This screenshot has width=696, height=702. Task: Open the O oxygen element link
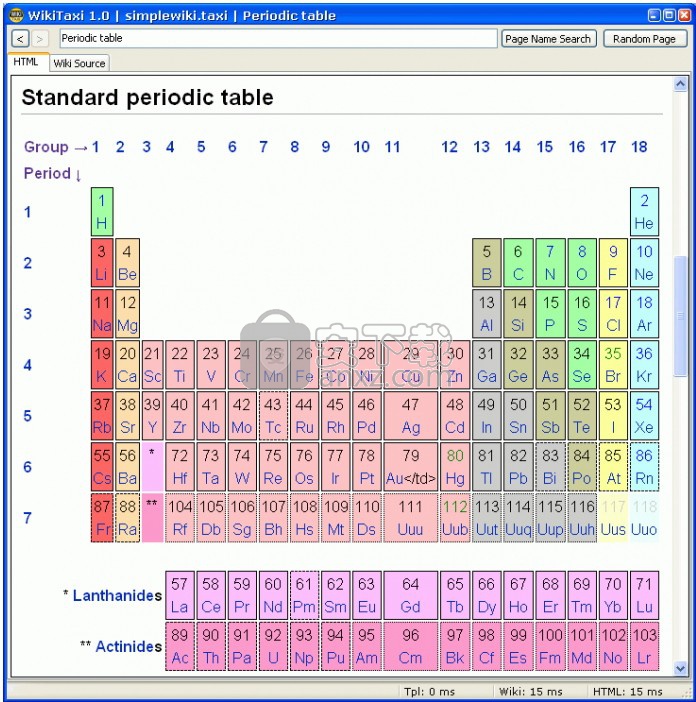[x=581, y=274]
